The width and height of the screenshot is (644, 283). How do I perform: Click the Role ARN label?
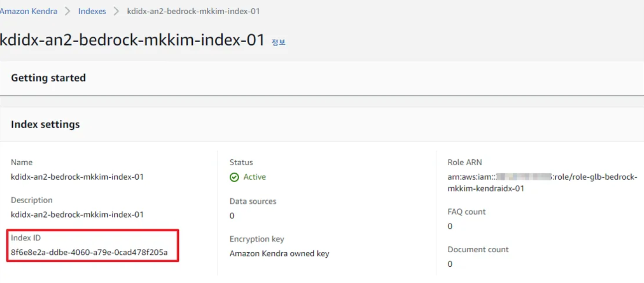coord(465,163)
